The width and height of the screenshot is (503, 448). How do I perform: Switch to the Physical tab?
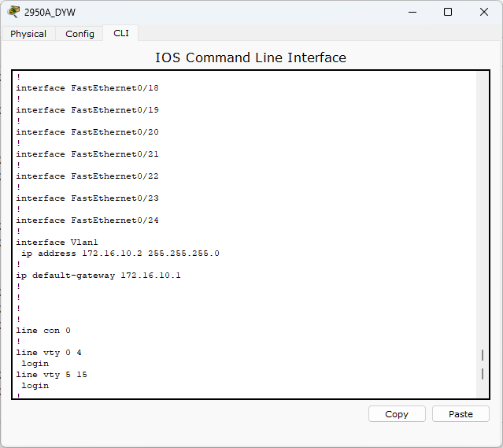point(28,34)
